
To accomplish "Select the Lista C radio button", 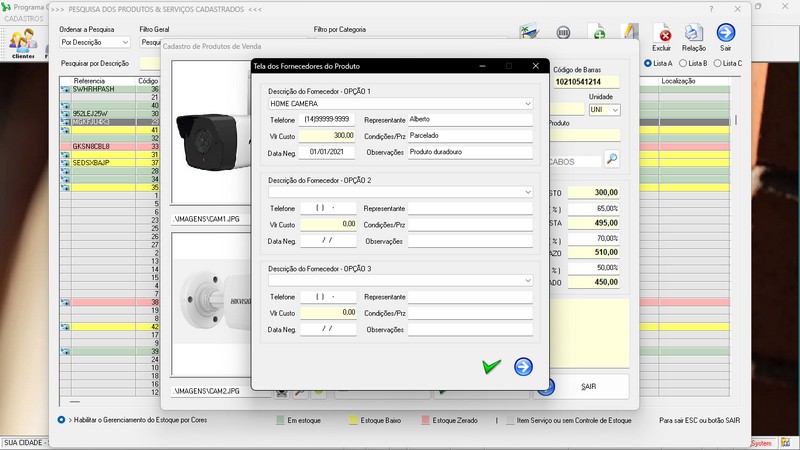I will coord(715,63).
